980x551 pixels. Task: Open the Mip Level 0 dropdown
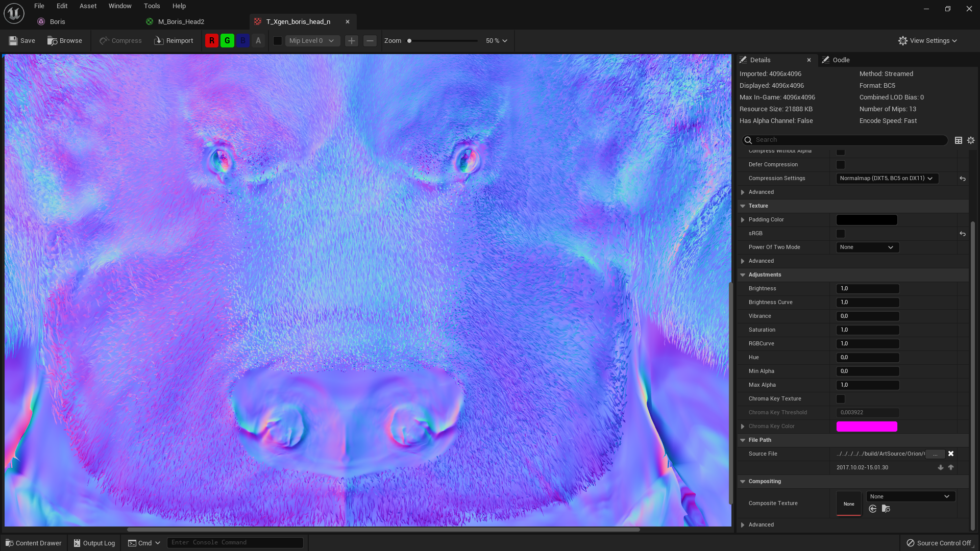point(312,41)
